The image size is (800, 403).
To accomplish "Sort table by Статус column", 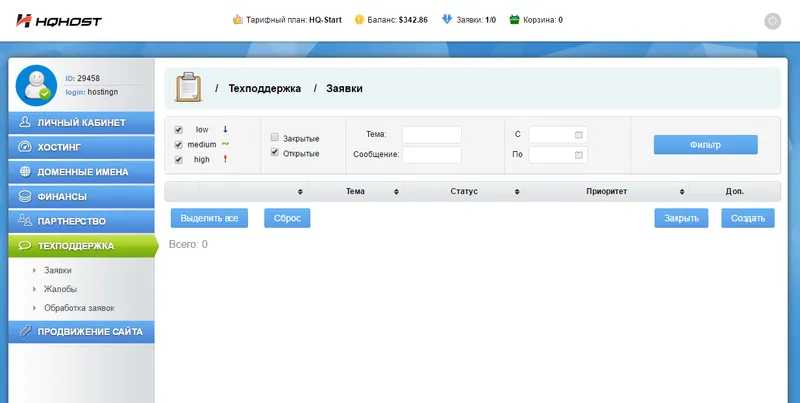I will (517, 192).
